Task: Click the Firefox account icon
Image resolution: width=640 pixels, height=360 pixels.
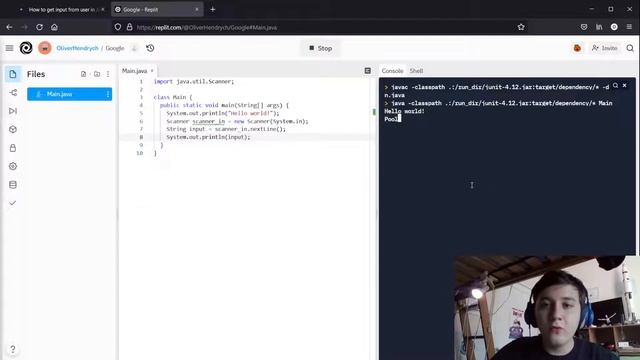Action: click(614, 27)
